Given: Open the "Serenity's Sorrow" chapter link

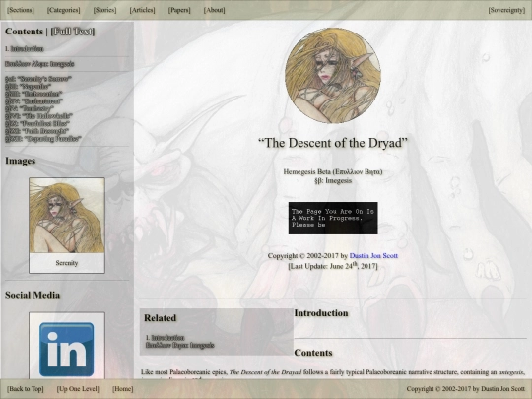Looking at the screenshot, I should click(38, 79).
